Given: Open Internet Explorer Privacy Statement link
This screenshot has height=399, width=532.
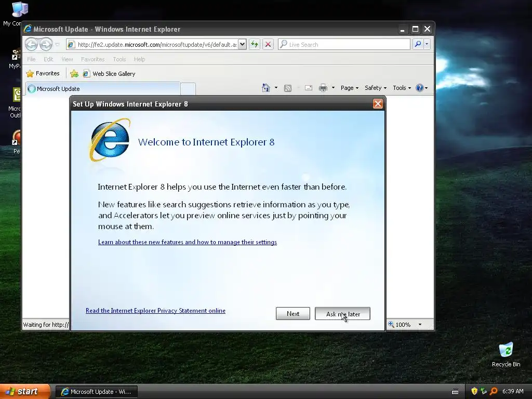Looking at the screenshot, I should point(155,311).
